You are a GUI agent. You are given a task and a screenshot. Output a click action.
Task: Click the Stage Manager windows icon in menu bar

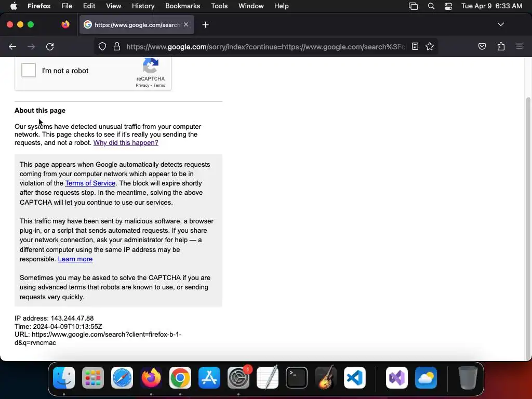click(413, 6)
